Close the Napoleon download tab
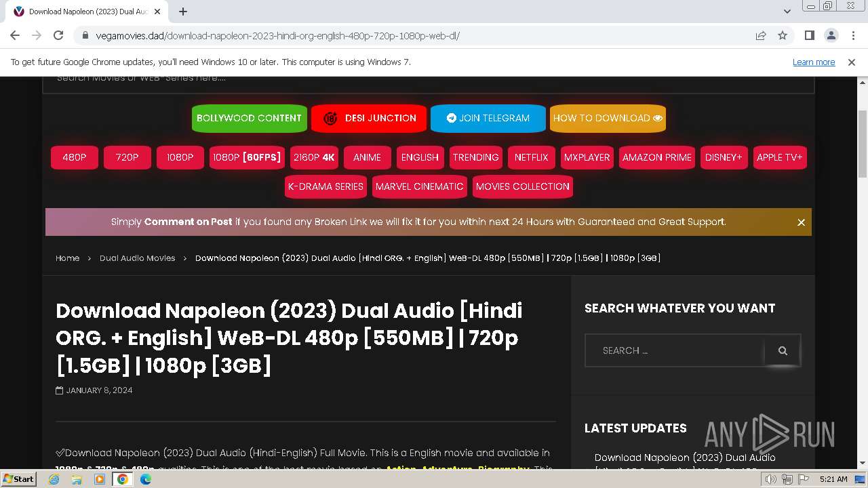Screen dimensions: 868x488 click(x=157, y=12)
